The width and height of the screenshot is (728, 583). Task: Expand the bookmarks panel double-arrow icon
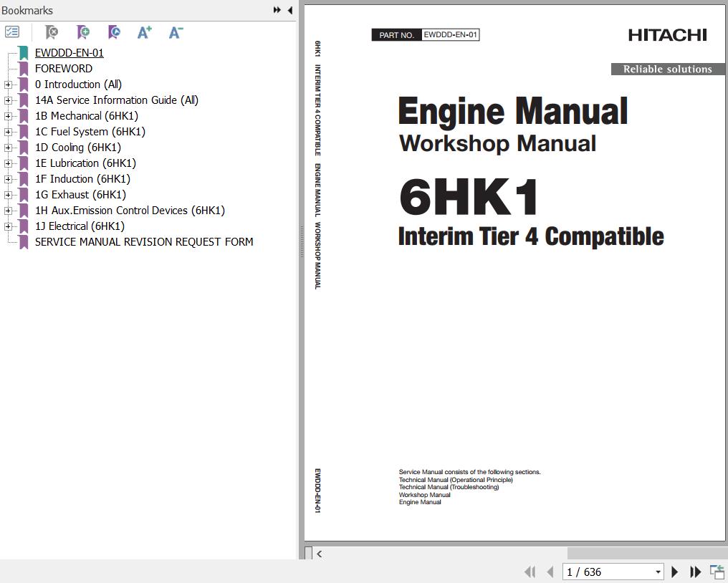coord(277,10)
